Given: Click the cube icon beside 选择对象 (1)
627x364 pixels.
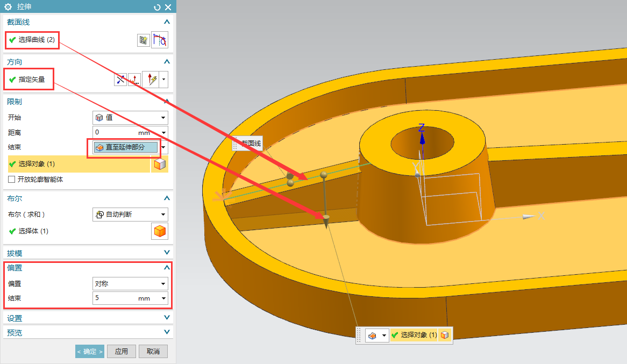Looking at the screenshot, I should pyautogui.click(x=160, y=164).
